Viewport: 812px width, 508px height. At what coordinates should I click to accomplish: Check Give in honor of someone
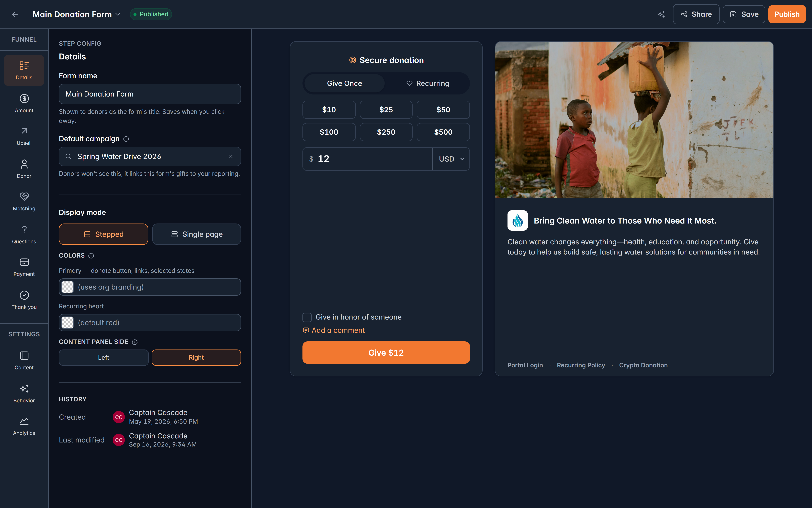point(307,317)
